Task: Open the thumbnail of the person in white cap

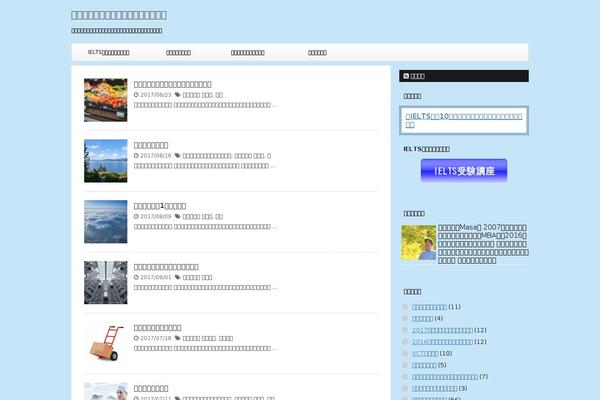Action: pyautogui.click(x=106, y=391)
